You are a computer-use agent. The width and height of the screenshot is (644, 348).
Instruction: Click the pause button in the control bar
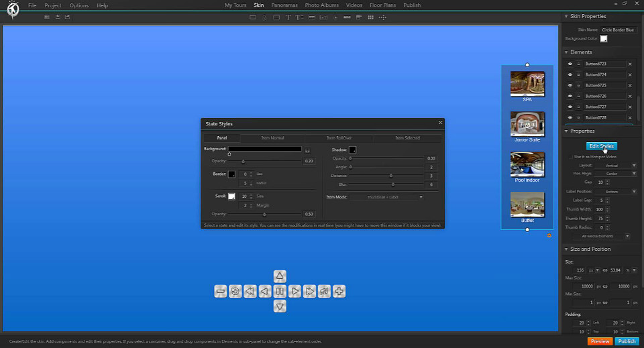pos(280,291)
